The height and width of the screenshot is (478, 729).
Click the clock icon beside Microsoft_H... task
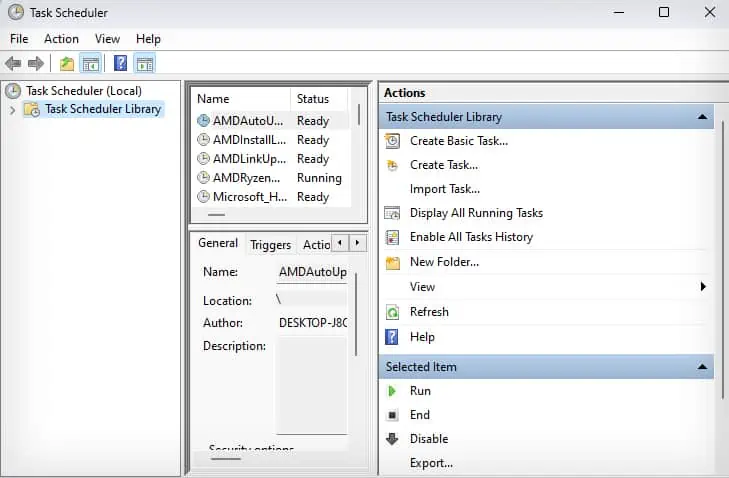(x=203, y=197)
